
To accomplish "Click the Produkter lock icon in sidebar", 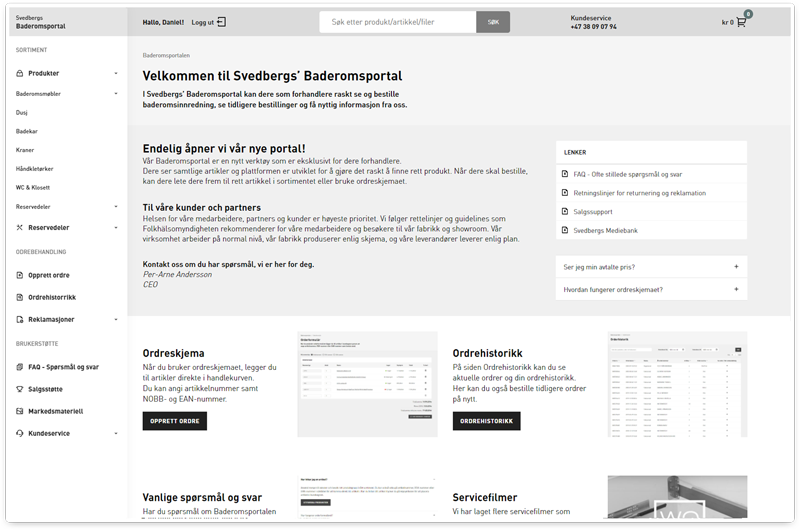I will click(x=19, y=73).
